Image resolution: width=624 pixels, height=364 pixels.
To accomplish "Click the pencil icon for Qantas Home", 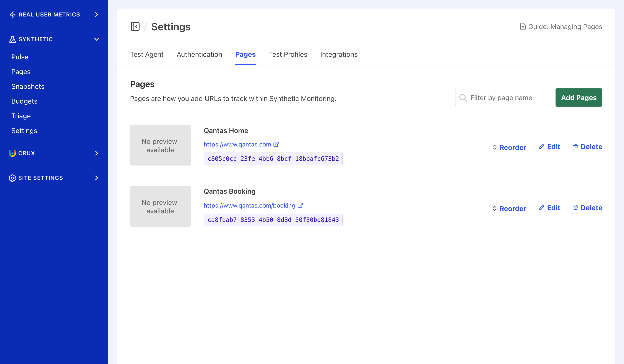I will (x=542, y=147).
